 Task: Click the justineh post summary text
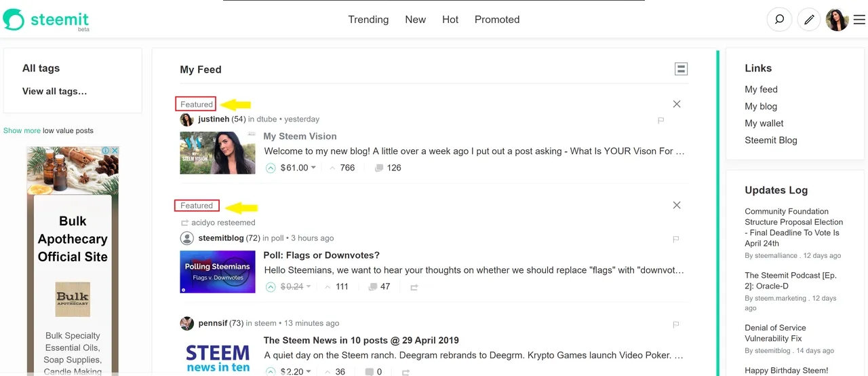coord(474,151)
